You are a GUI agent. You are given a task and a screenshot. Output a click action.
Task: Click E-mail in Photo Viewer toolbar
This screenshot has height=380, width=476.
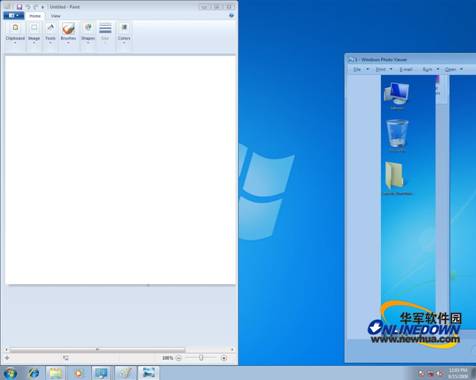click(406, 69)
